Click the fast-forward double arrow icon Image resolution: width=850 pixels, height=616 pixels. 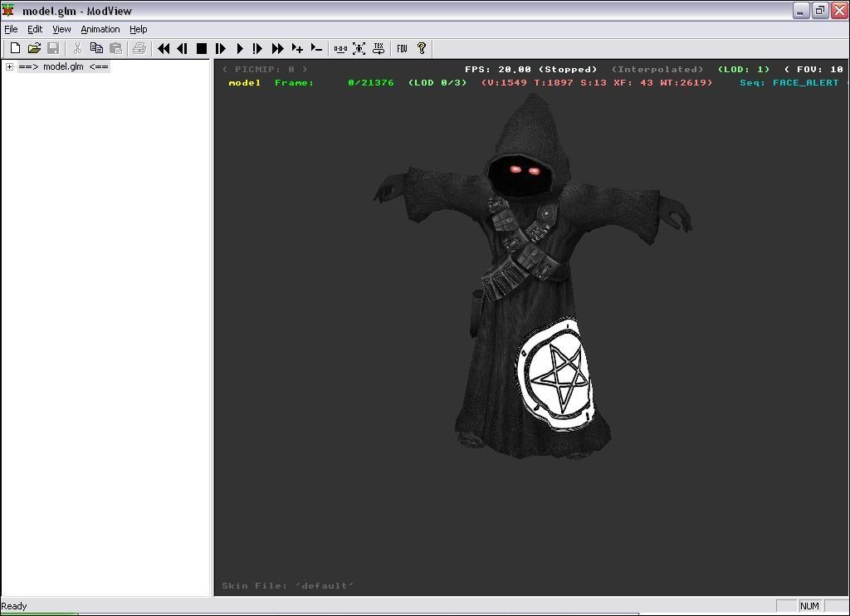278,49
